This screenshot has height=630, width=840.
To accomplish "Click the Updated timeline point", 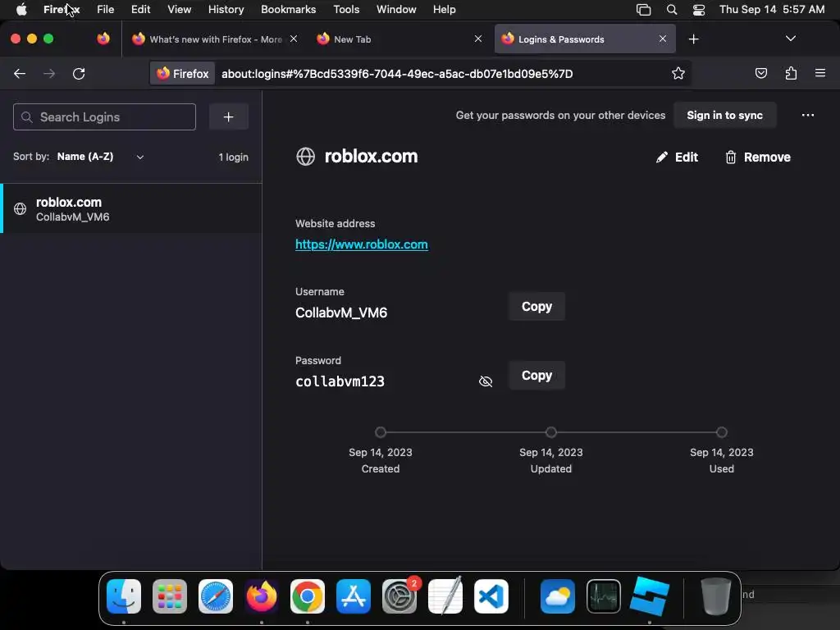I will (550, 432).
